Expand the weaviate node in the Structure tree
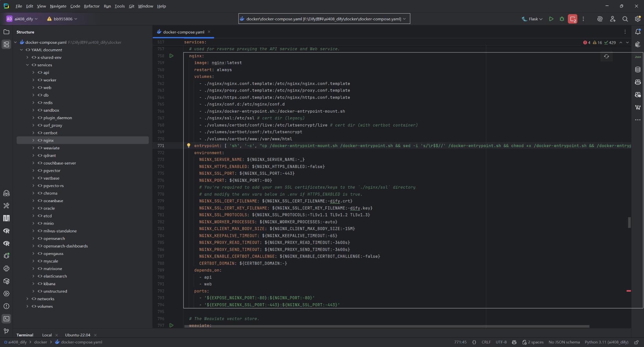 point(33,148)
